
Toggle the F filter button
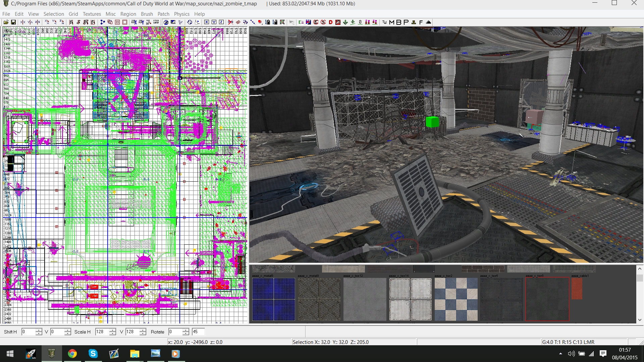coord(421,22)
